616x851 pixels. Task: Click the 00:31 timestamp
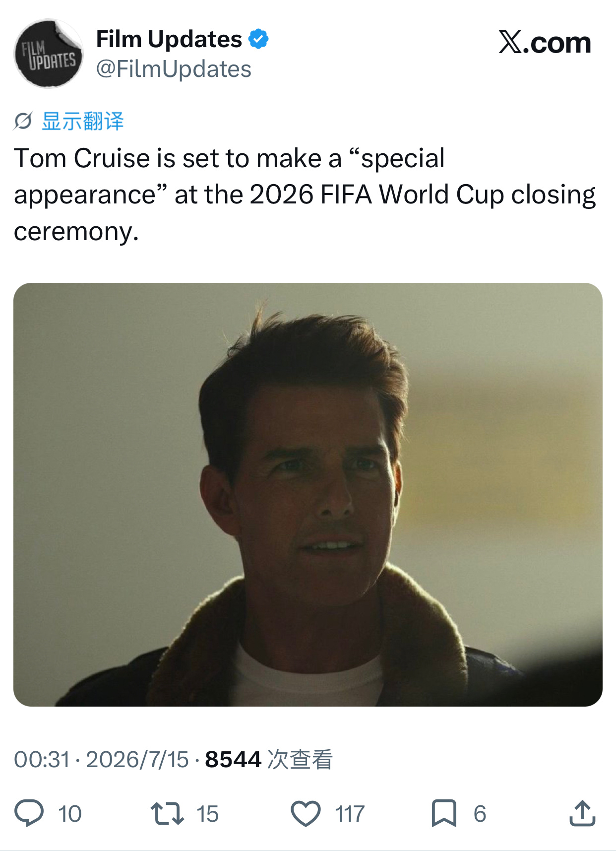(42, 760)
